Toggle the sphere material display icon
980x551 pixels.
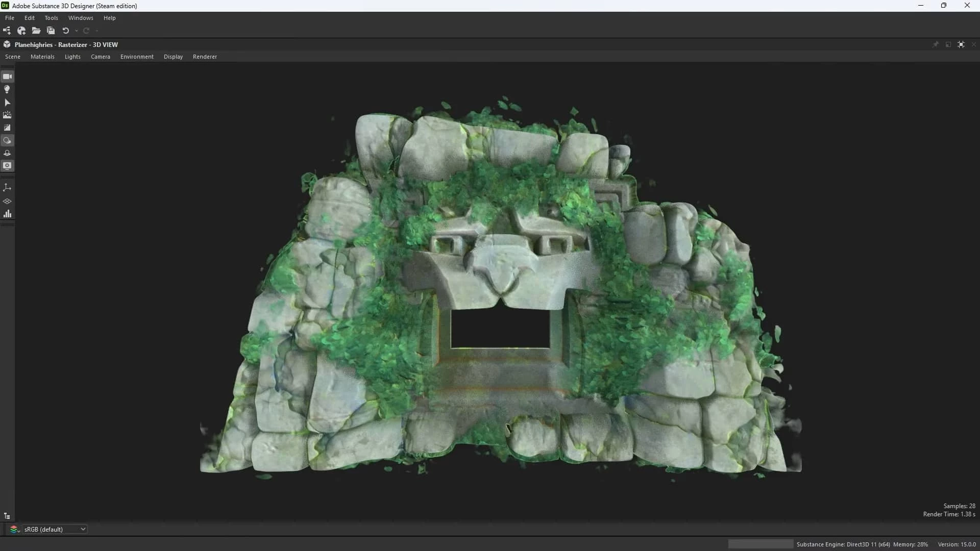click(7, 140)
